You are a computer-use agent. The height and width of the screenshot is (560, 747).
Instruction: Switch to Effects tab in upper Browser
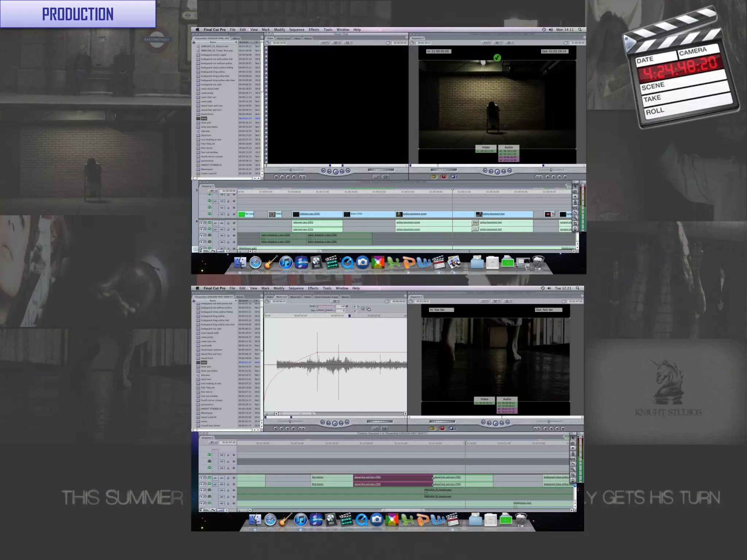coord(236,38)
